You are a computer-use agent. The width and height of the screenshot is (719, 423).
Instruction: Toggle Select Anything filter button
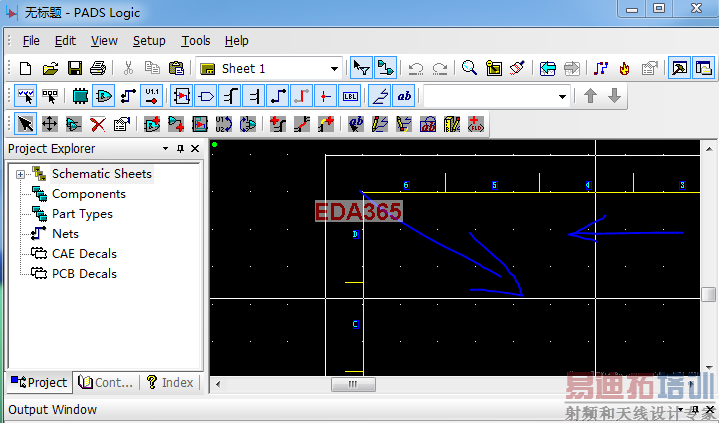point(26,96)
